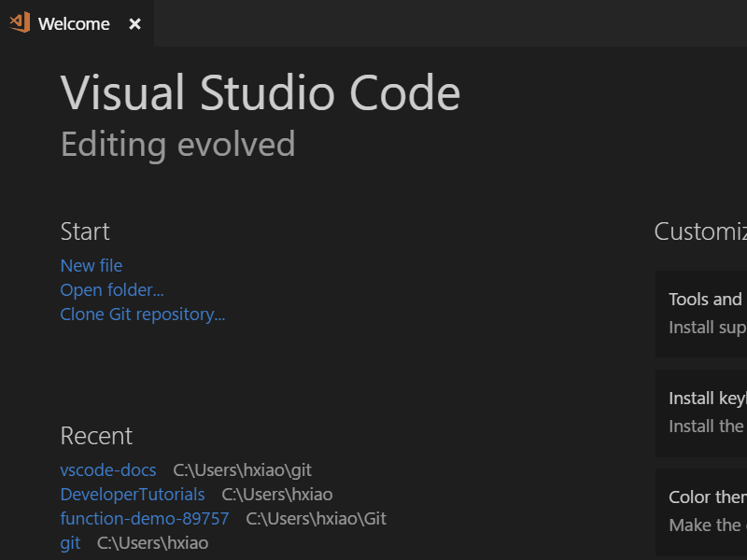Click the Editing evolved subtitle
Viewport: 747px width, 560px height.
(176, 144)
